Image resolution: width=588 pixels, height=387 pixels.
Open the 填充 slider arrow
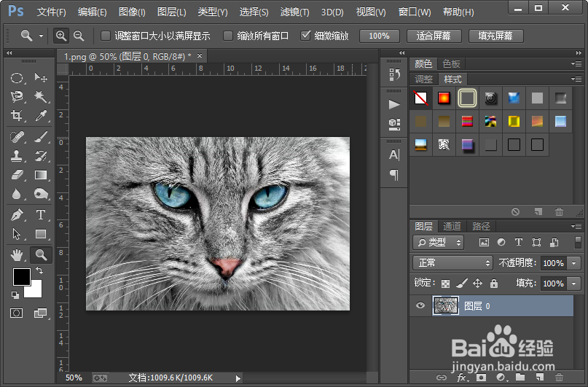(574, 284)
